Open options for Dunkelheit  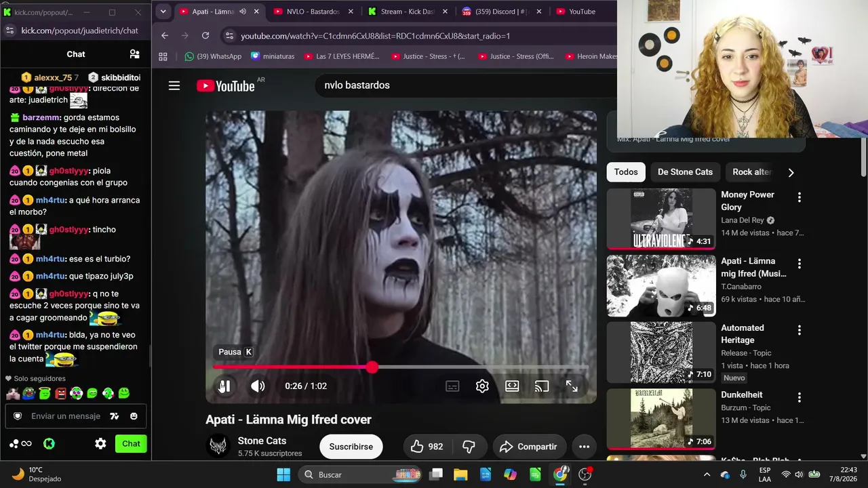point(800,397)
